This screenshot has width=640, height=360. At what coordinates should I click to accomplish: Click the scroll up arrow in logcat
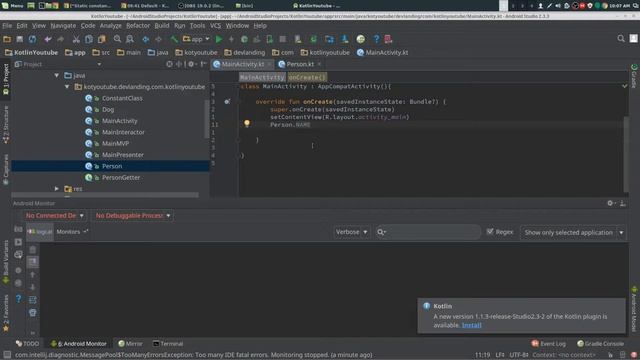click(33, 275)
